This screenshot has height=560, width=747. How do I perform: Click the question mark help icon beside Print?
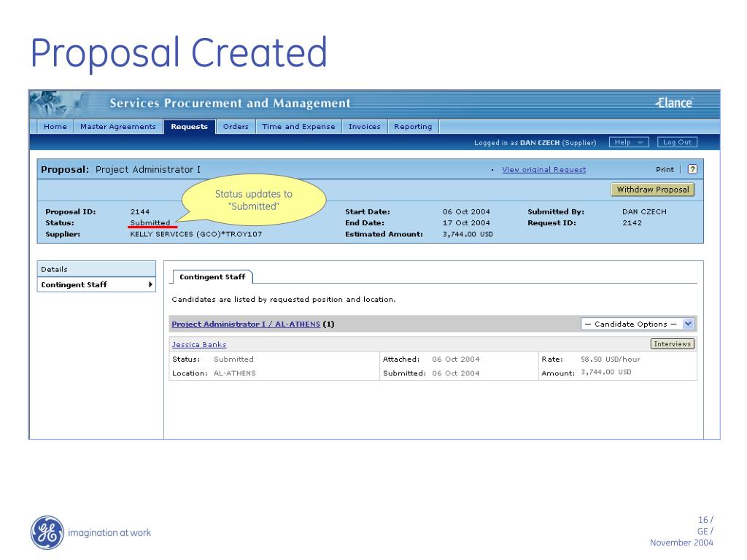[692, 169]
